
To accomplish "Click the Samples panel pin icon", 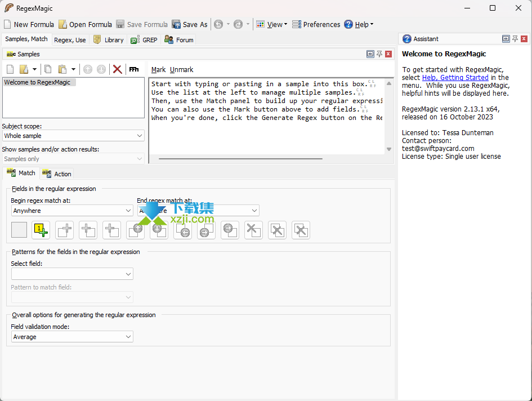I will click(x=379, y=54).
